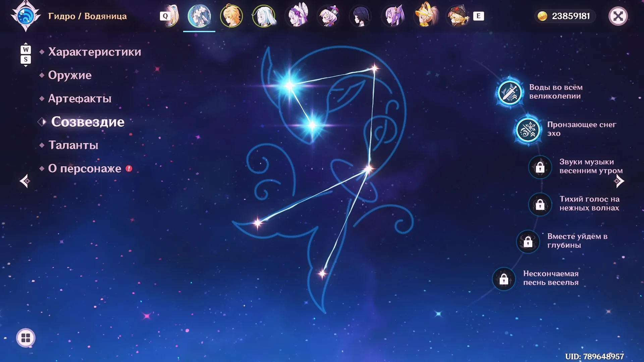This screenshot has height=362, width=644.
Task: Click the second bright blue constellation star
Action: click(x=312, y=125)
